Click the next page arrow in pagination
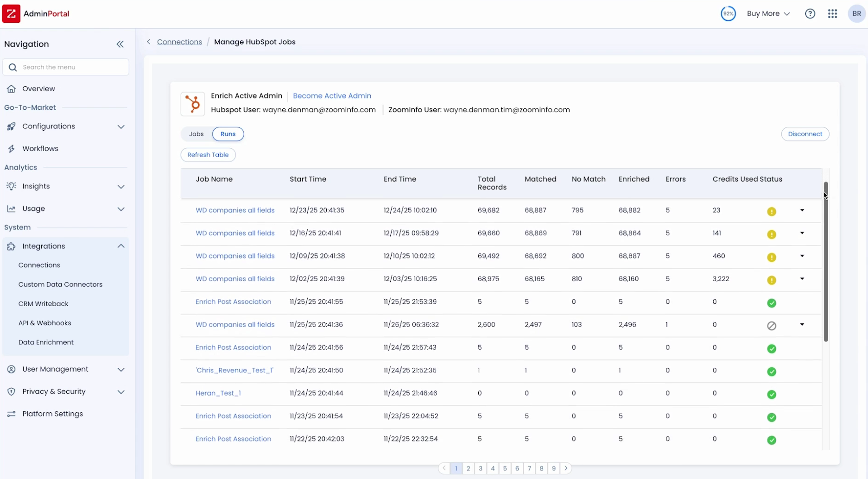 coord(565,468)
